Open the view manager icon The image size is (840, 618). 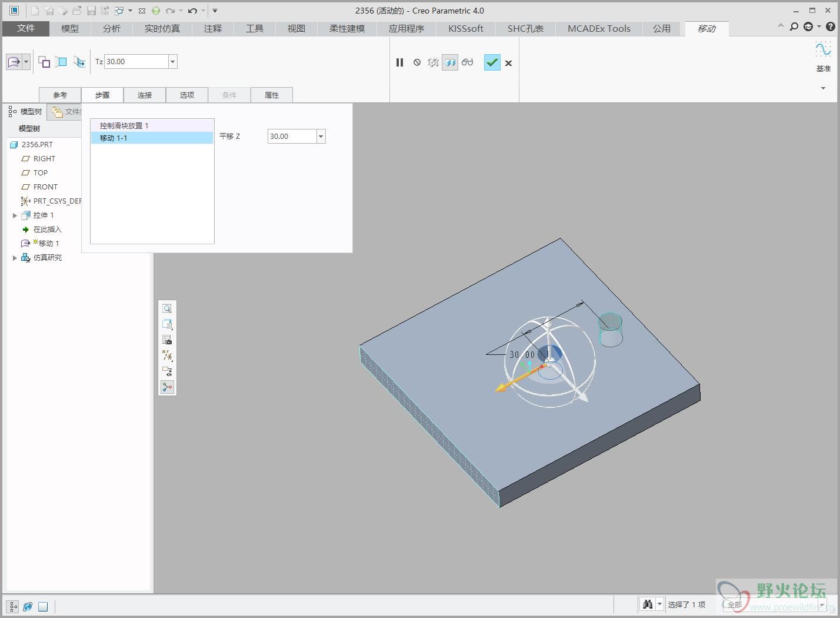(x=168, y=340)
